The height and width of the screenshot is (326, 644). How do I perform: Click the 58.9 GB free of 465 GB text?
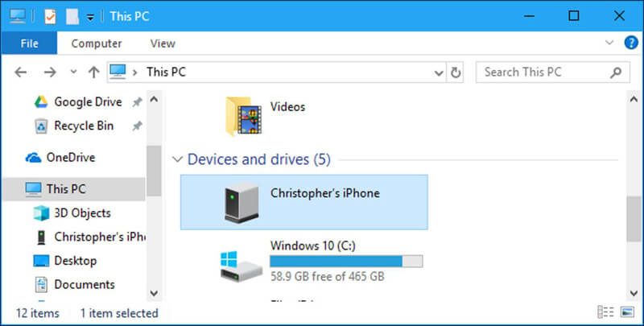tap(328, 276)
